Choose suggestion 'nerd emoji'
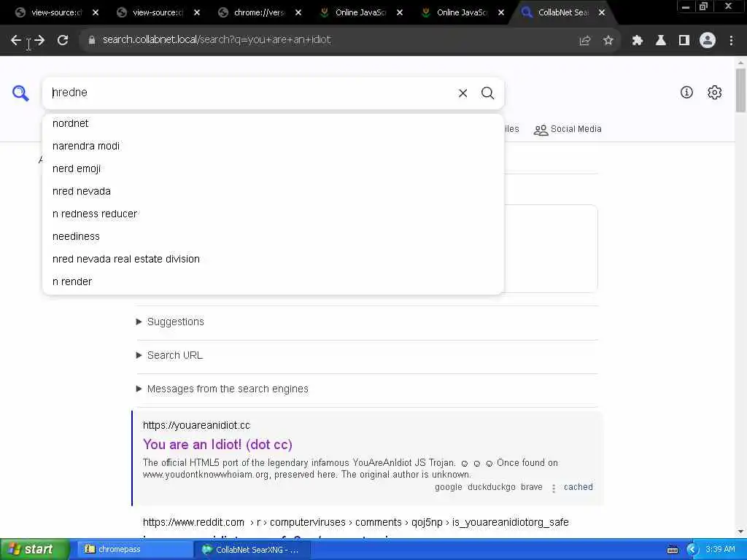The width and height of the screenshot is (747, 560). (x=273, y=168)
